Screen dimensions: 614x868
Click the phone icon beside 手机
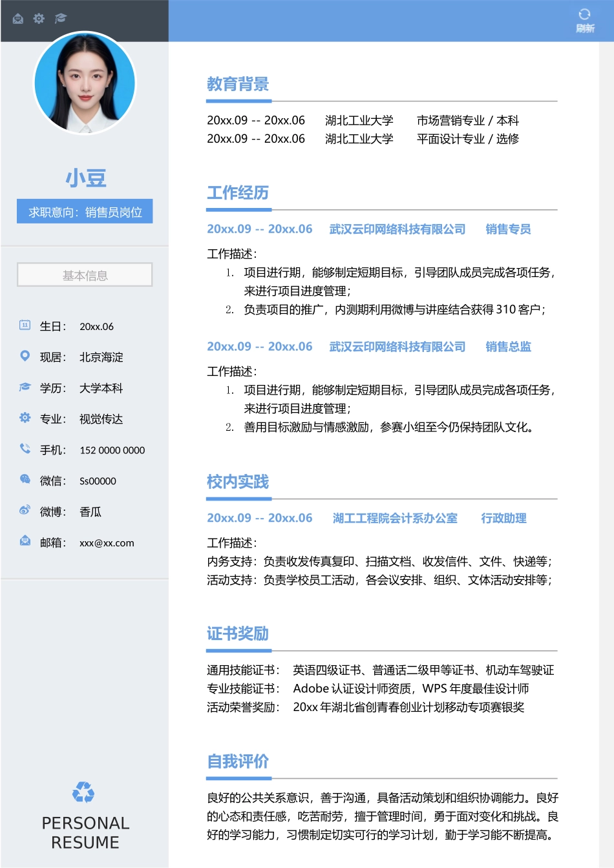coord(25,449)
